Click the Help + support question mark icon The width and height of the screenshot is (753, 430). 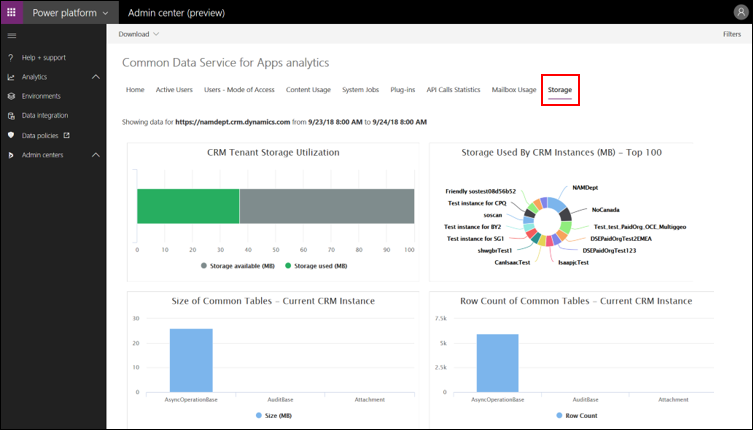point(11,57)
